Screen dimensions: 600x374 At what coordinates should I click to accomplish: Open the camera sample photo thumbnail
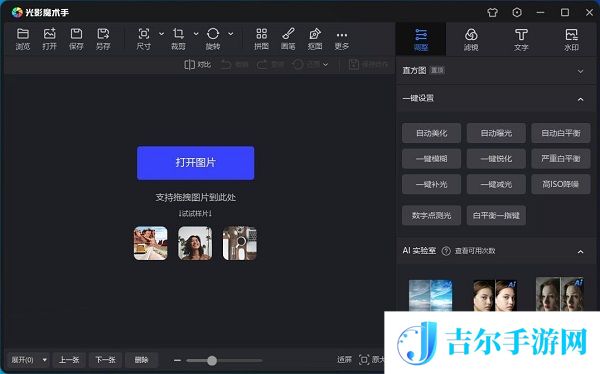[x=240, y=243]
